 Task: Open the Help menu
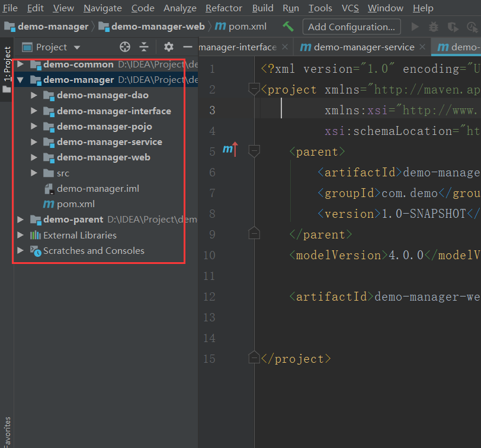click(423, 8)
